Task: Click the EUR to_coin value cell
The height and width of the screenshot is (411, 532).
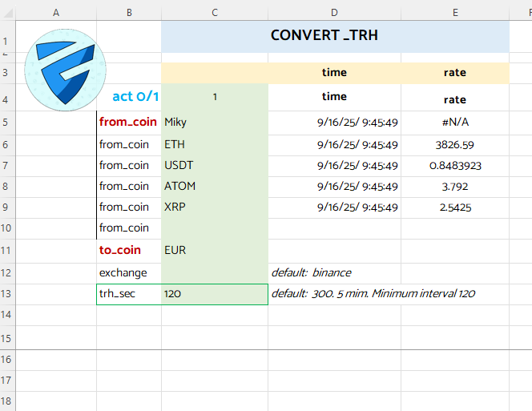Action: (214, 251)
